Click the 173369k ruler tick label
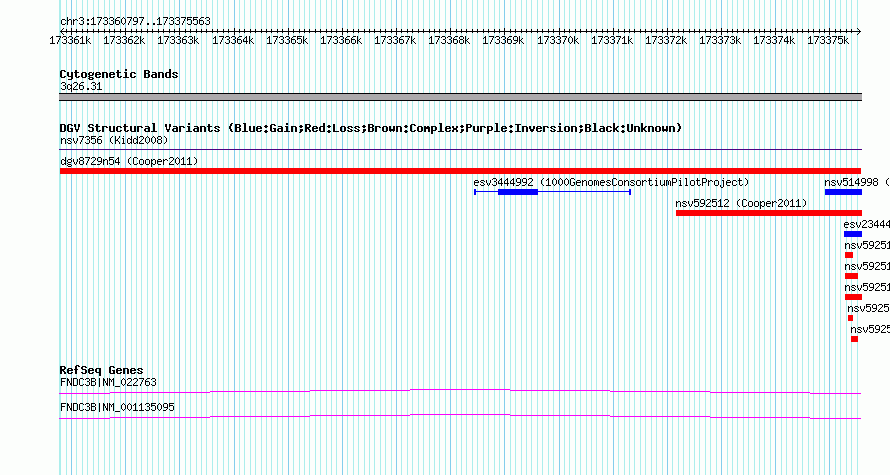Screen dimensions: 890x475 click(x=503, y=41)
